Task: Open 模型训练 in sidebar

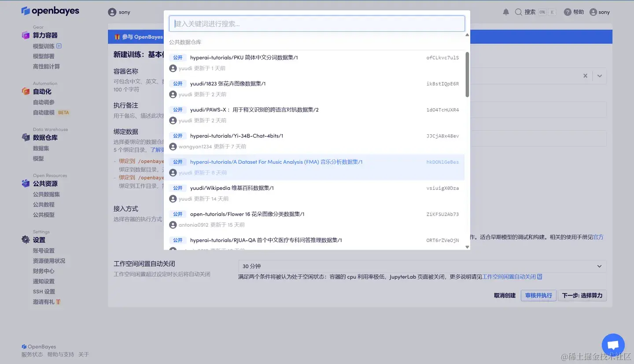Action: 44,46
